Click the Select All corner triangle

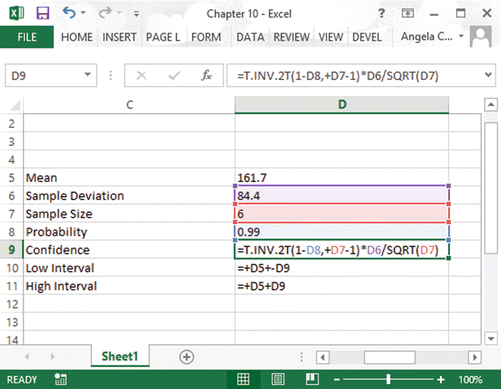click(x=15, y=105)
